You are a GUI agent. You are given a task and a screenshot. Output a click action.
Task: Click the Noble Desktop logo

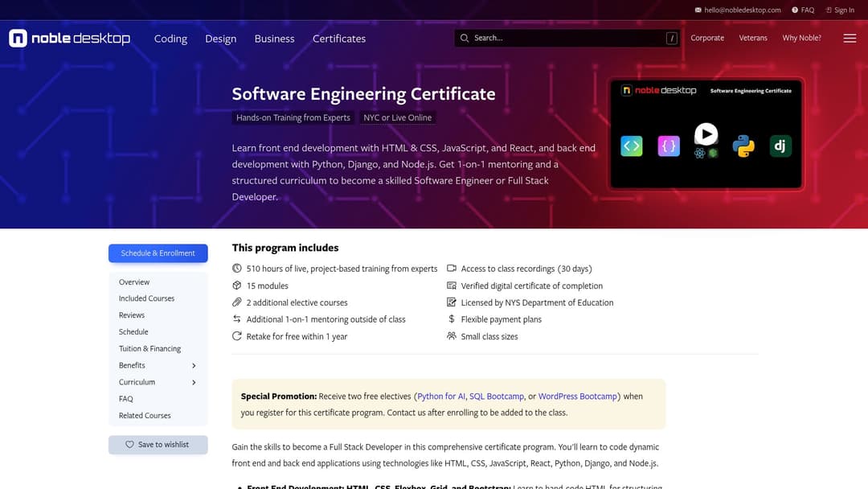coord(70,39)
